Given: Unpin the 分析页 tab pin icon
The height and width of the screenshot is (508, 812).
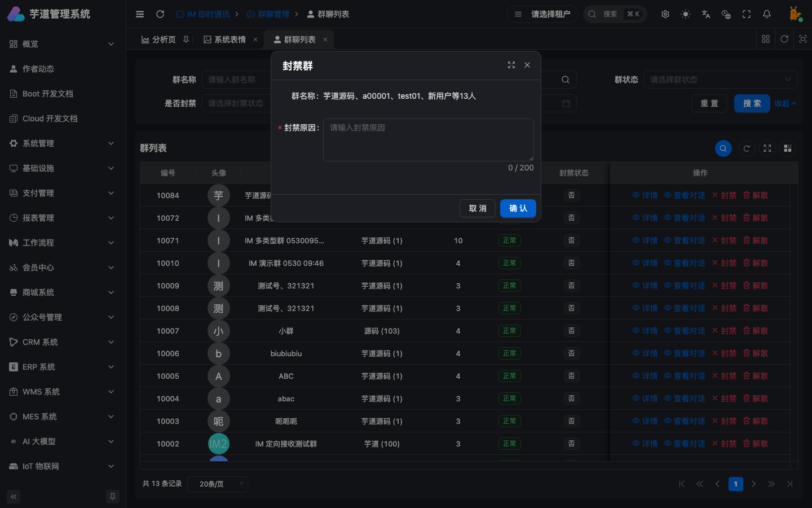Looking at the screenshot, I should 186,40.
